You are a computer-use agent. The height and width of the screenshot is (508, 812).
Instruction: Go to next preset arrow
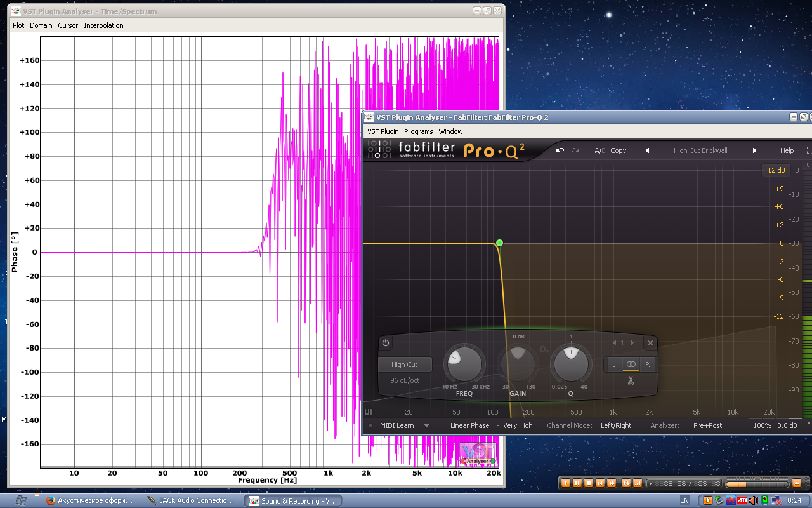pos(754,150)
